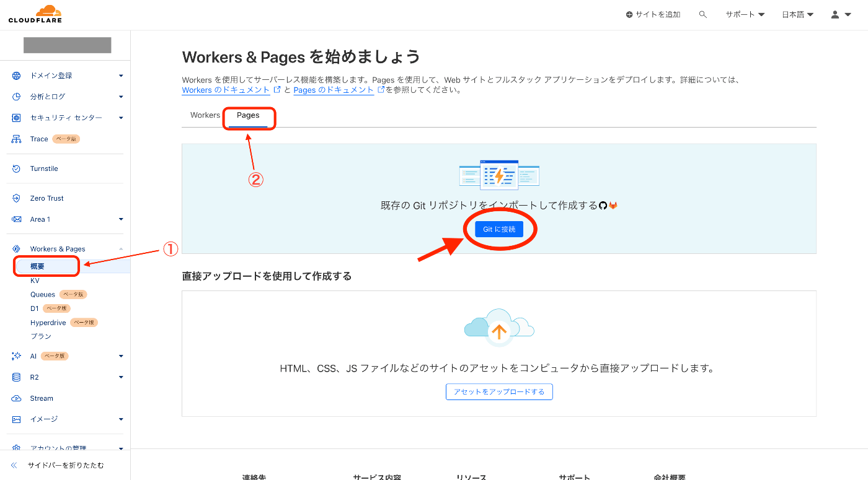The image size is (868, 480).
Task: Click the GitLab logo icon
Action: [x=613, y=205]
